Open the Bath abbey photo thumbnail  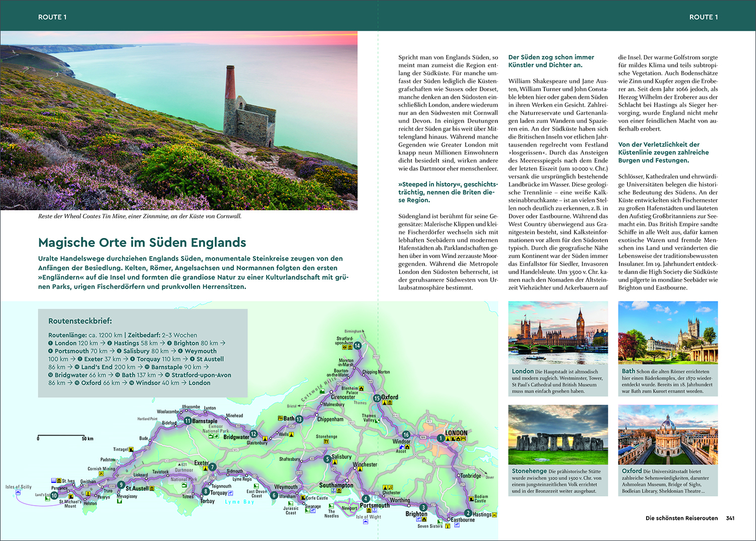pos(668,332)
